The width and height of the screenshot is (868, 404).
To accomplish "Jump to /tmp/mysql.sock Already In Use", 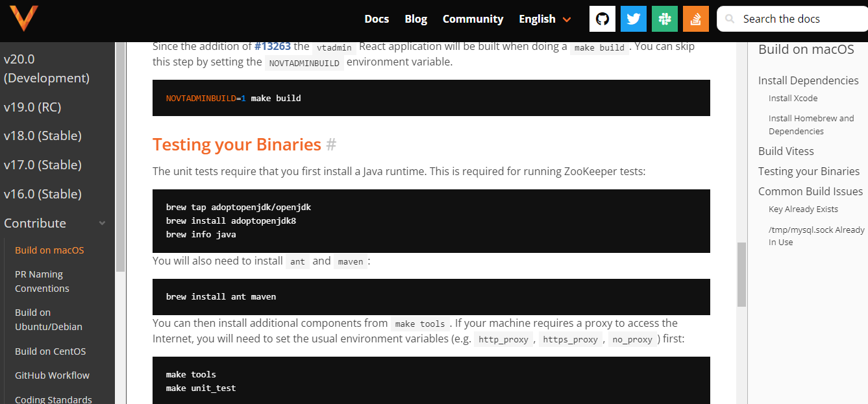I will (x=816, y=235).
